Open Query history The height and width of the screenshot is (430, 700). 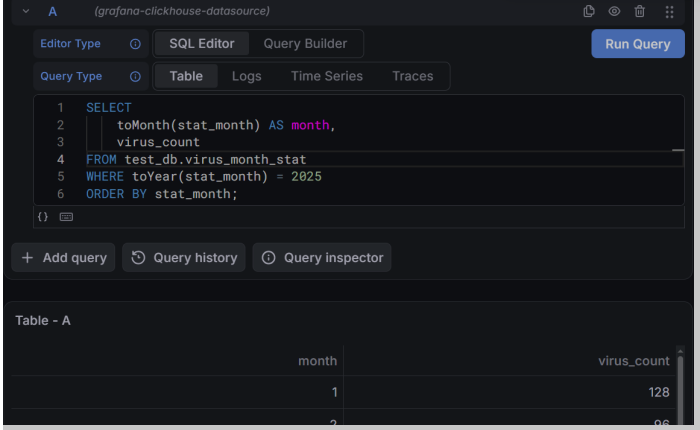pyautogui.click(x=184, y=258)
